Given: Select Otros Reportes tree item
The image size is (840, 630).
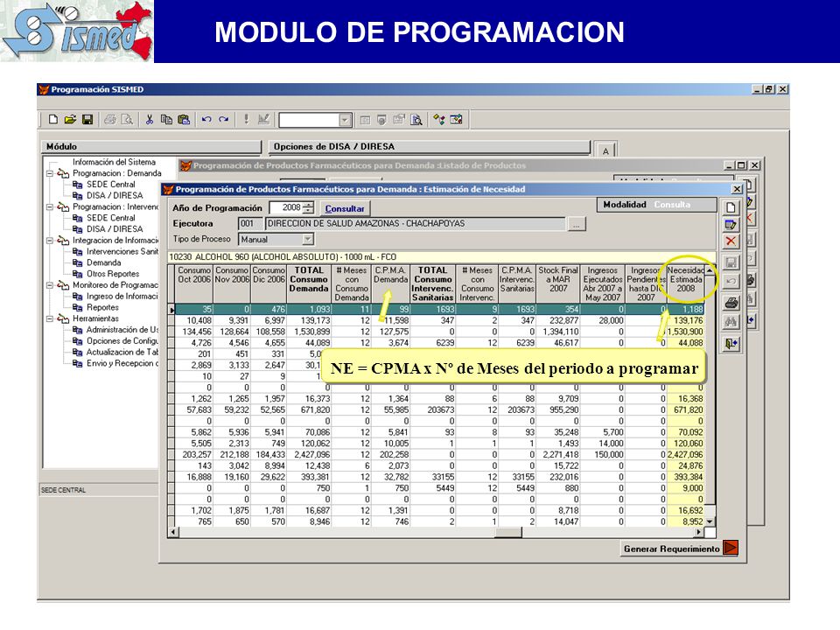Looking at the screenshot, I should point(113,274).
